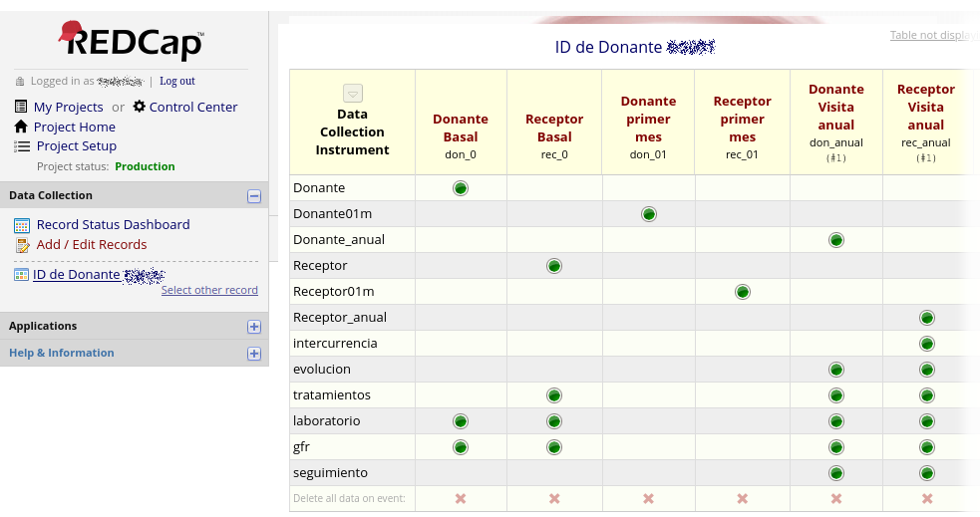Viewport: 980px width, 517px height.
Task: Open laboratorio form under Donante Basal
Action: click(x=461, y=421)
